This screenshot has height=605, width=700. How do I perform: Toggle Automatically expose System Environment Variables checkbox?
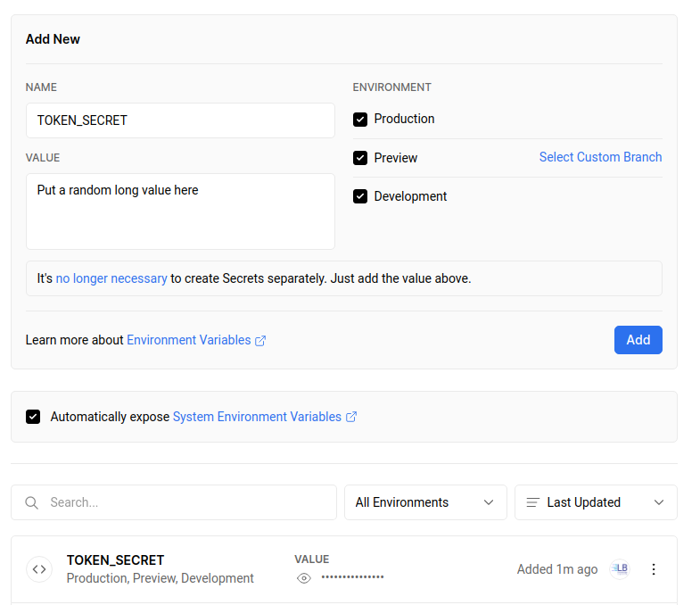[33, 417]
